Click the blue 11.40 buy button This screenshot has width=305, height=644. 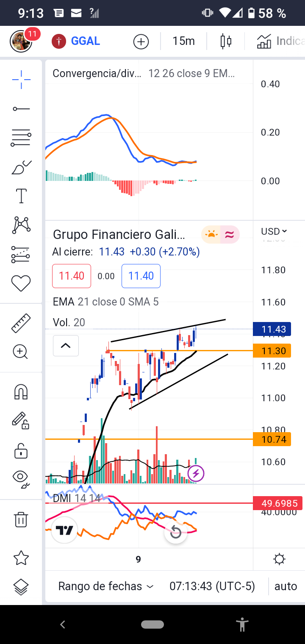click(x=141, y=276)
